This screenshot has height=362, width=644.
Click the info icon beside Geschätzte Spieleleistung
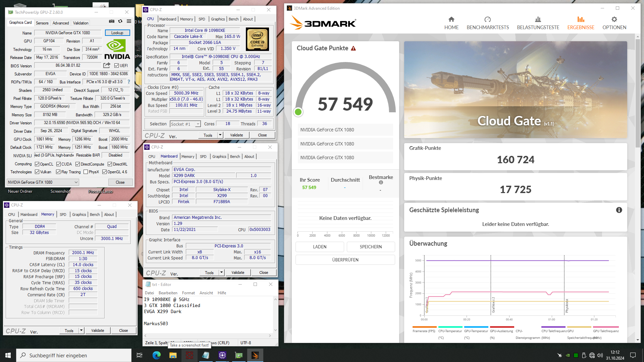tap(619, 210)
